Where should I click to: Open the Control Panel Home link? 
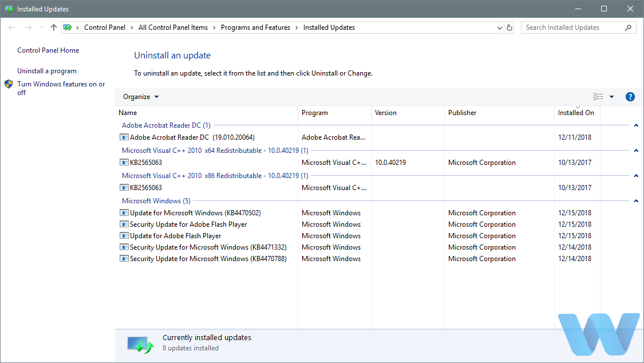click(x=48, y=50)
